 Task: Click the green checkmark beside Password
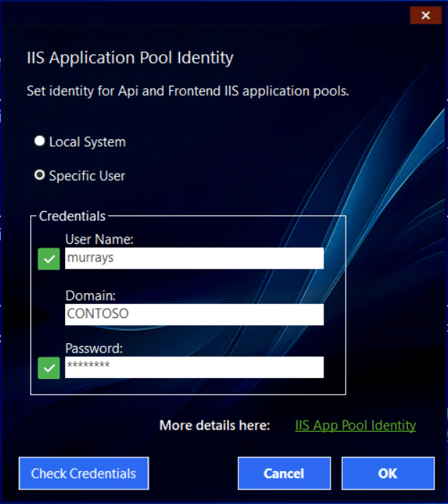pyautogui.click(x=49, y=367)
